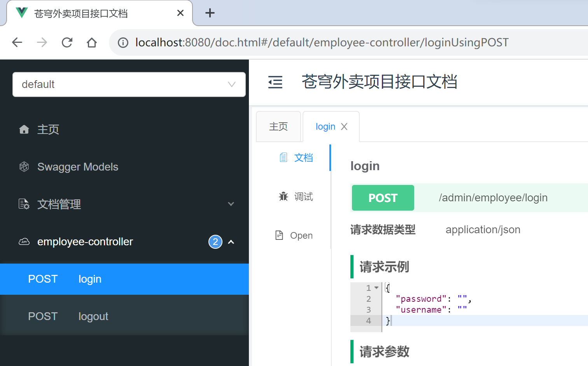This screenshot has height=366, width=588.
Task: Fold the JSON example at line 1
Action: [x=376, y=288]
